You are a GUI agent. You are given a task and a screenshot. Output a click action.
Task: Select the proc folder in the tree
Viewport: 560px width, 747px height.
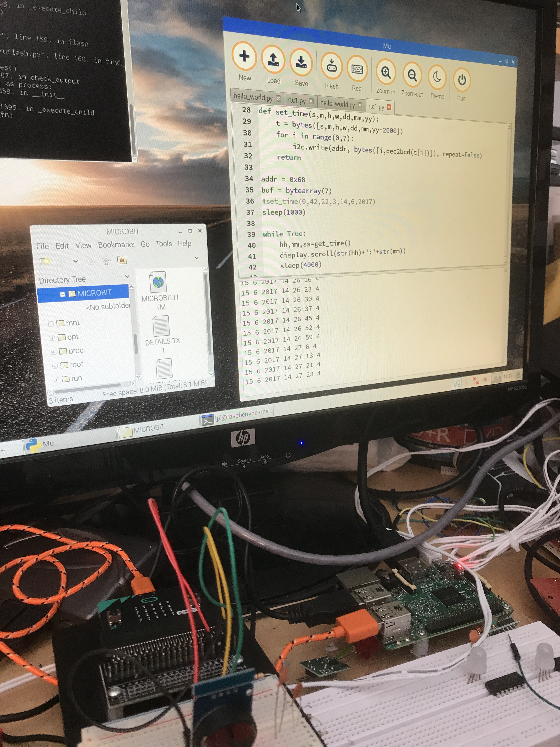click(71, 351)
